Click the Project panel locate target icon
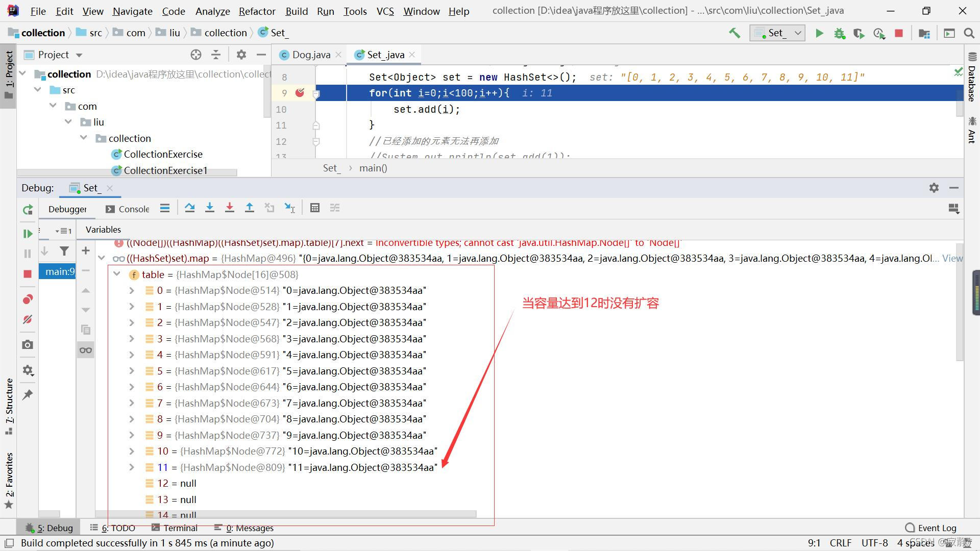The width and height of the screenshot is (980, 551). click(x=196, y=55)
